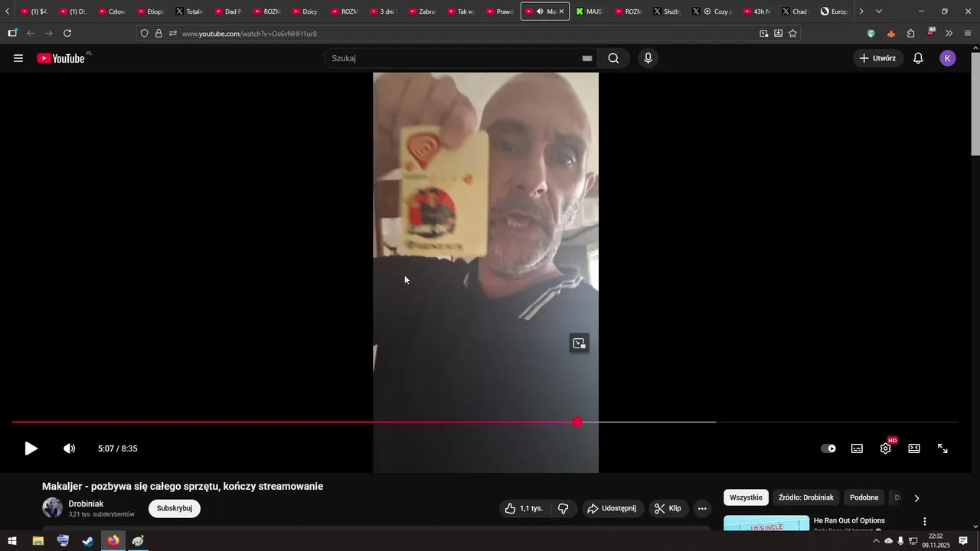Close the current YouTube tab
Screen dimensions: 980x551
tap(561, 11)
